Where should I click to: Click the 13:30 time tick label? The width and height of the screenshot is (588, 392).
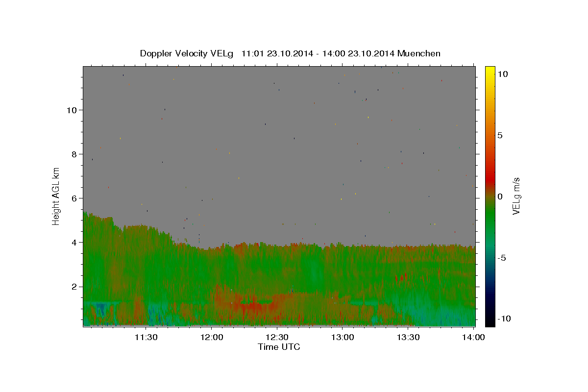(x=408, y=337)
